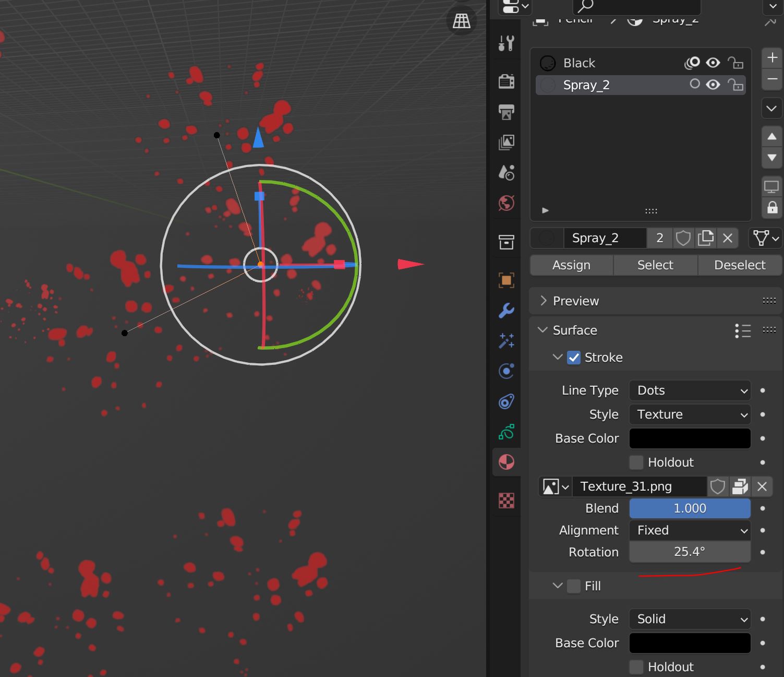
Task: Open the World properties tab
Action: pyautogui.click(x=506, y=203)
